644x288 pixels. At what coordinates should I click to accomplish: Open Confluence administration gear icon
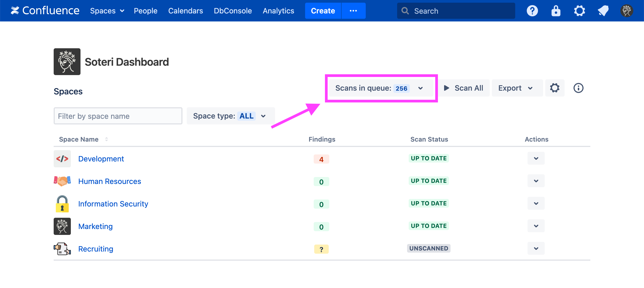pos(579,11)
